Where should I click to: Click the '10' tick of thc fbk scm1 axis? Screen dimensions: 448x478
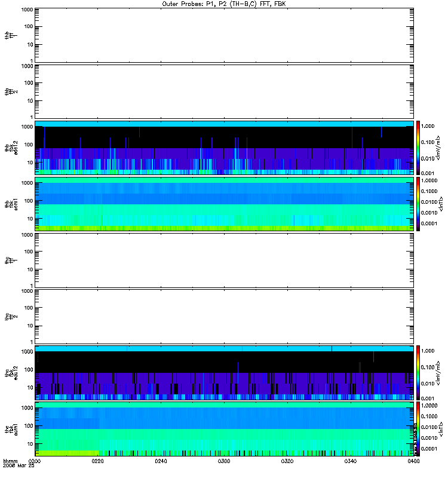(30, 444)
